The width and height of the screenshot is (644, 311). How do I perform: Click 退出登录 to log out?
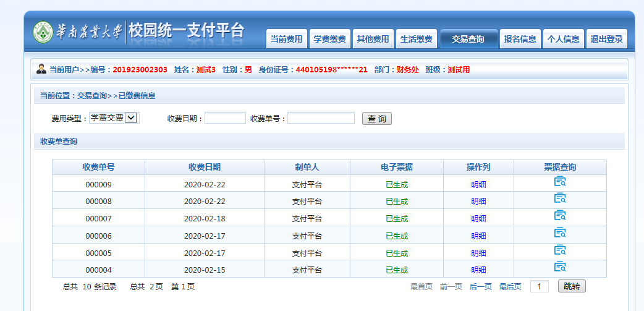point(607,39)
